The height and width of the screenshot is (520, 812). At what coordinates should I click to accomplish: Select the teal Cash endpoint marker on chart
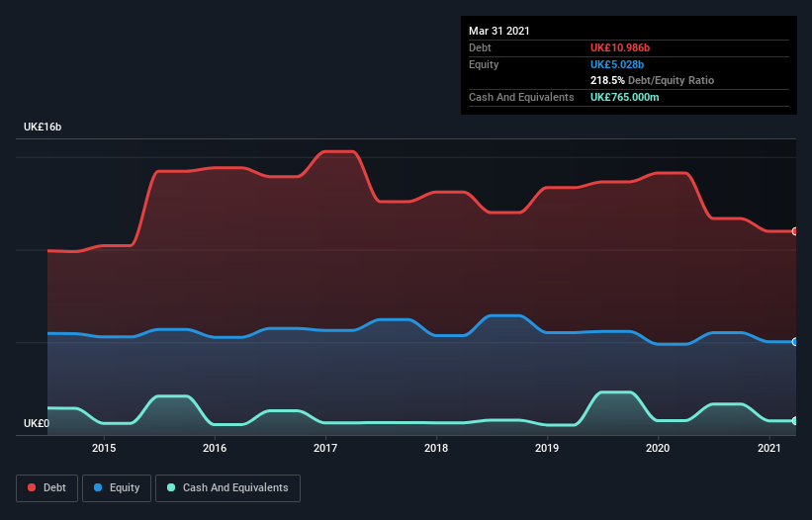click(794, 421)
